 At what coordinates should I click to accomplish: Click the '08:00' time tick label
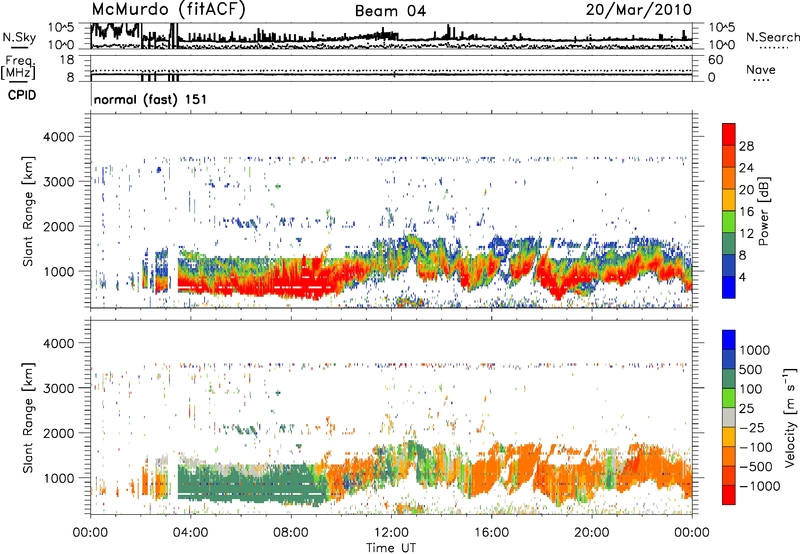click(291, 533)
